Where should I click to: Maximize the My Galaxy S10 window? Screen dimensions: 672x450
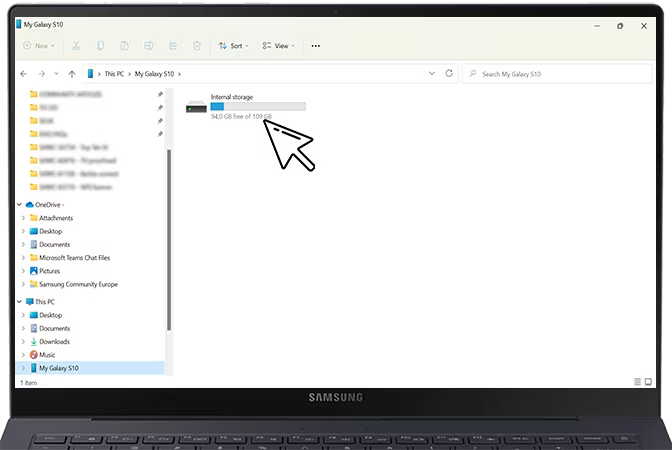620,26
